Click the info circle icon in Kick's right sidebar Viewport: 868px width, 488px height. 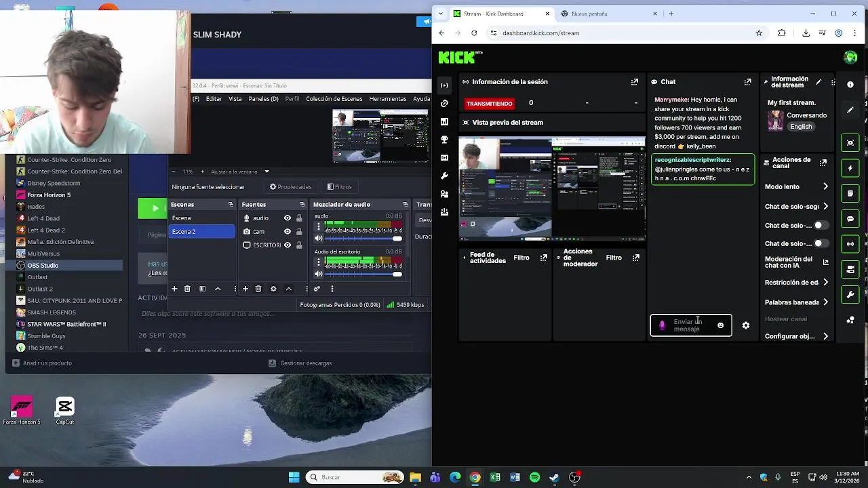[x=850, y=85]
